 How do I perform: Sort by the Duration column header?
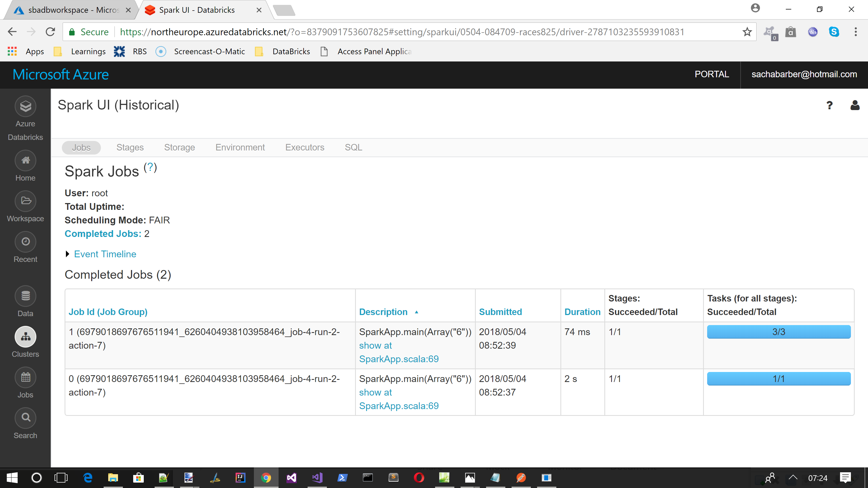pyautogui.click(x=582, y=312)
